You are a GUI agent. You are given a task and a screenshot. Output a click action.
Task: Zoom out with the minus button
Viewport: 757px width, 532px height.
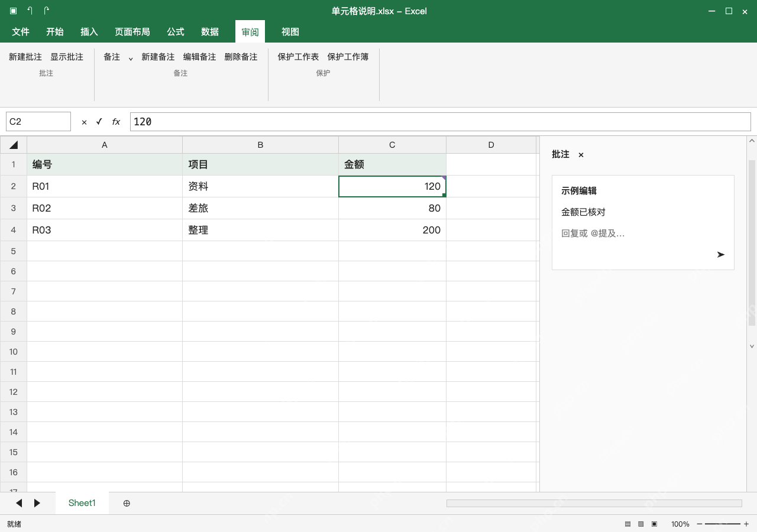pyautogui.click(x=700, y=524)
